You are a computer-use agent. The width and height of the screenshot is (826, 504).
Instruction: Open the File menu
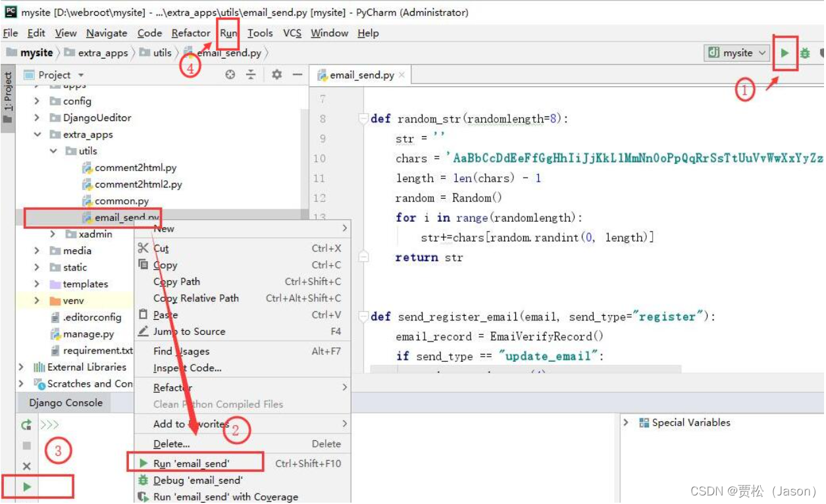coord(11,33)
